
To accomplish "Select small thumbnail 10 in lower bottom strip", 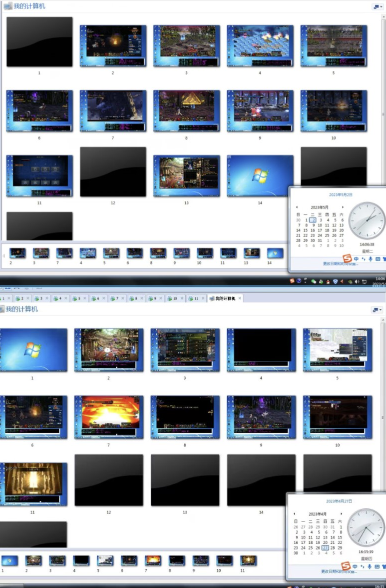I will (224, 560).
